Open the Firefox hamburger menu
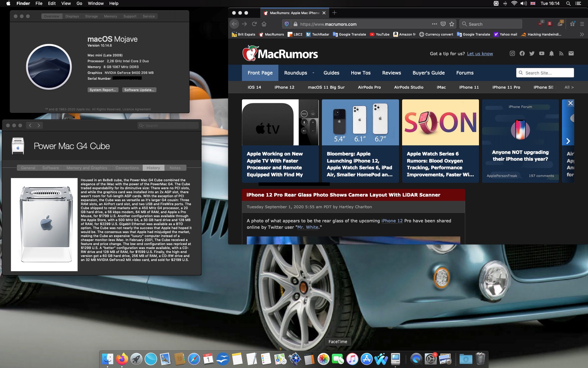Viewport: 588px width, 368px height. click(582, 24)
